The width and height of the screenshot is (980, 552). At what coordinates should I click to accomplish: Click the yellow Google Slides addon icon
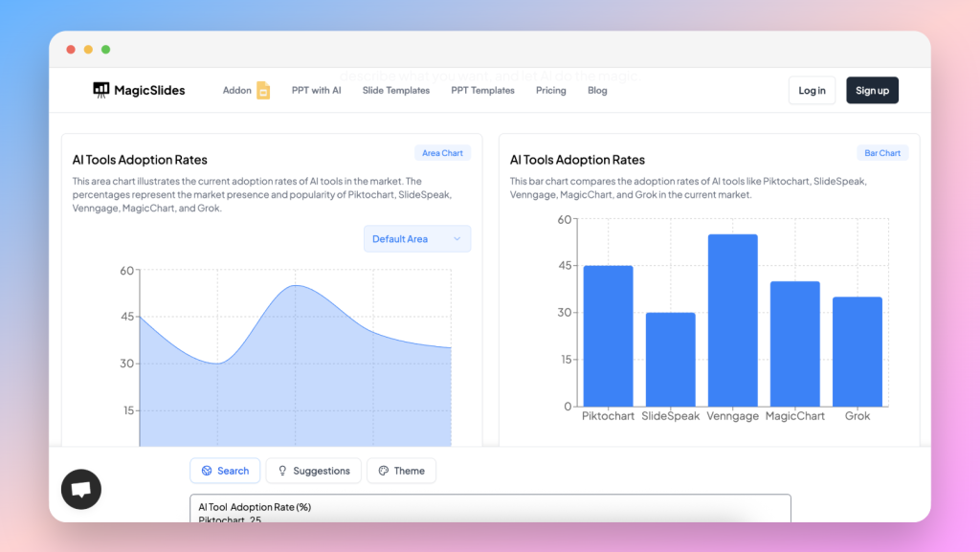[263, 91]
